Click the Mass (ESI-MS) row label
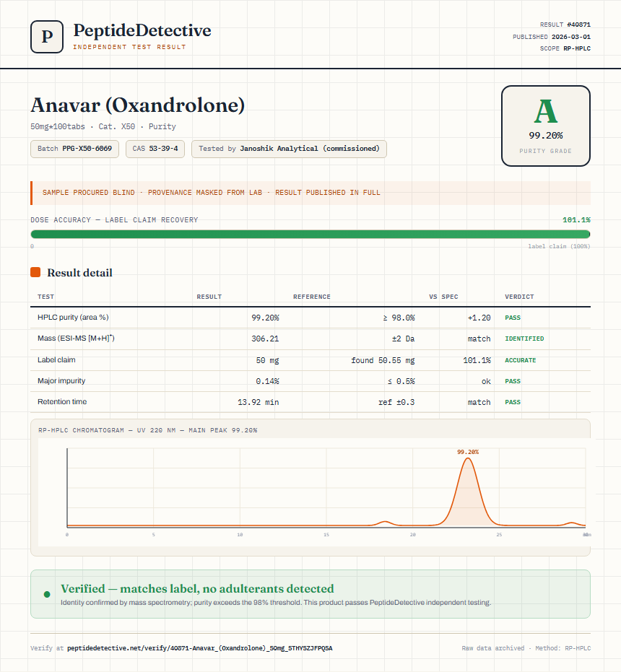 [76, 338]
